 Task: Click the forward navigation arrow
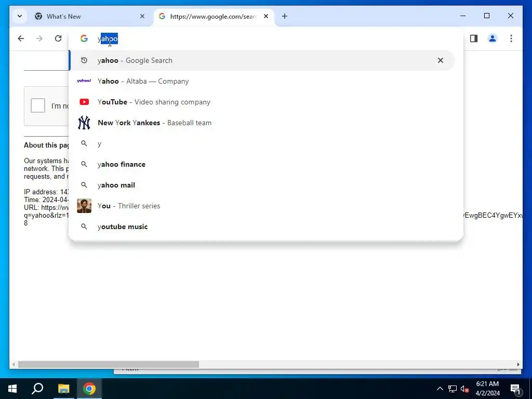(39, 38)
